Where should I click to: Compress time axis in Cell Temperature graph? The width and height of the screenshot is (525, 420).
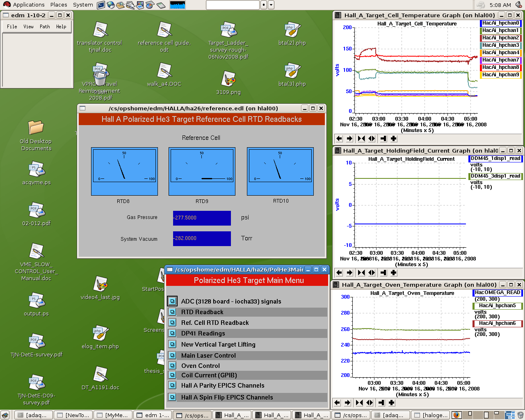pos(361,139)
